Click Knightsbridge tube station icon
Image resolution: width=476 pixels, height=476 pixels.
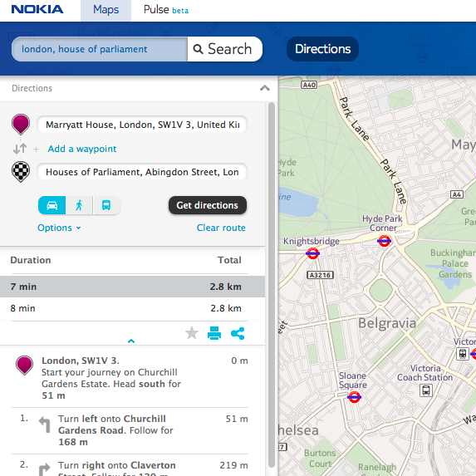click(x=312, y=253)
